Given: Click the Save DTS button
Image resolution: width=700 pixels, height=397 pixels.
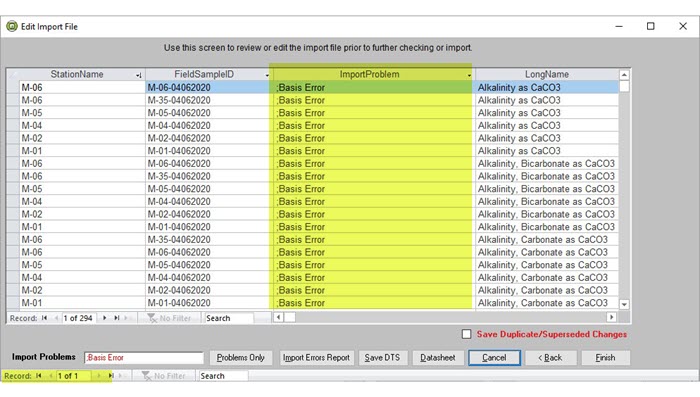Looking at the screenshot, I should point(382,357).
